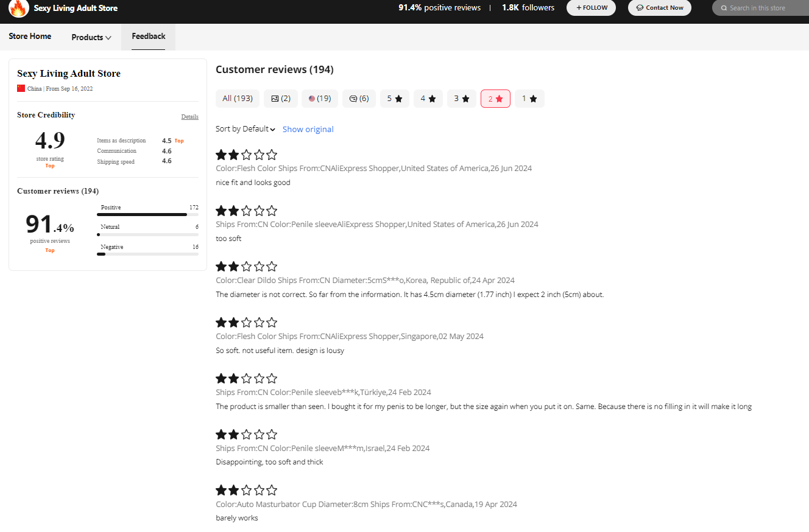The height and width of the screenshot is (532, 809).
Task: Click the Contact Now button
Action: click(660, 8)
